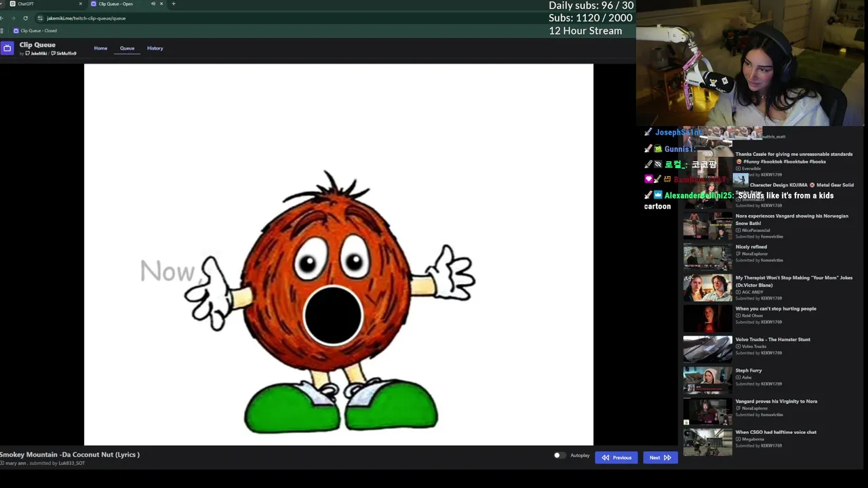Open JakeMiki GitHub author link
Image resolution: width=868 pixels, height=488 pixels.
pyautogui.click(x=36, y=54)
